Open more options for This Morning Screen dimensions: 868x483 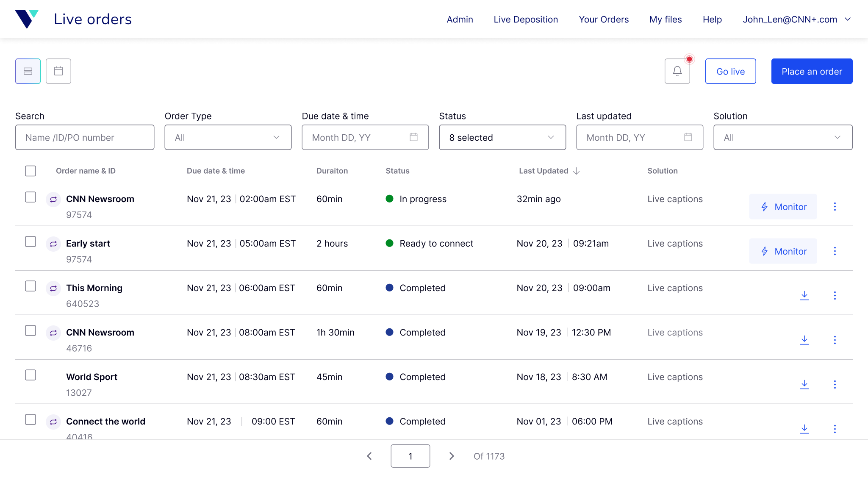point(835,295)
